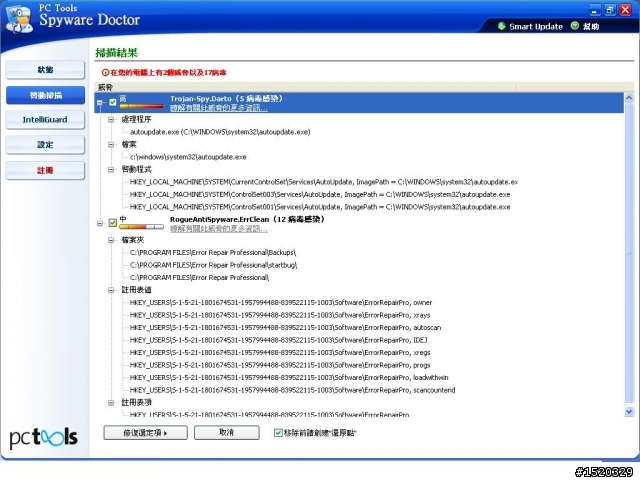Select ErrorRepairPro, autoscan registry value
This screenshot has height=480, width=640.
pos(285,328)
